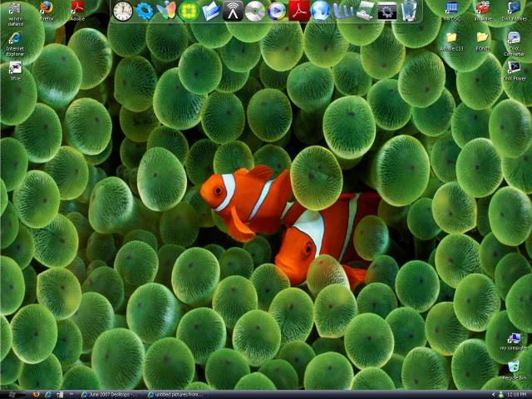Switch to June 2007 Desktops taskbar window

pyautogui.click(x=109, y=395)
